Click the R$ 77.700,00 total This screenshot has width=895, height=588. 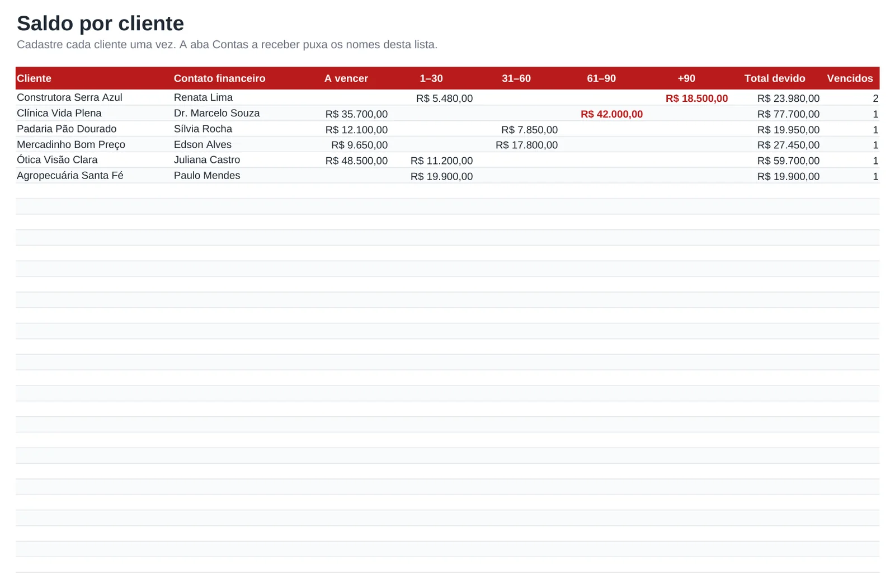pyautogui.click(x=788, y=114)
